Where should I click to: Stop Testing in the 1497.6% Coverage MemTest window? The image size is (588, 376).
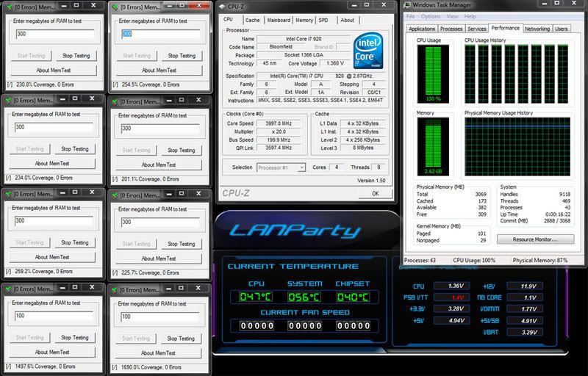75,337
